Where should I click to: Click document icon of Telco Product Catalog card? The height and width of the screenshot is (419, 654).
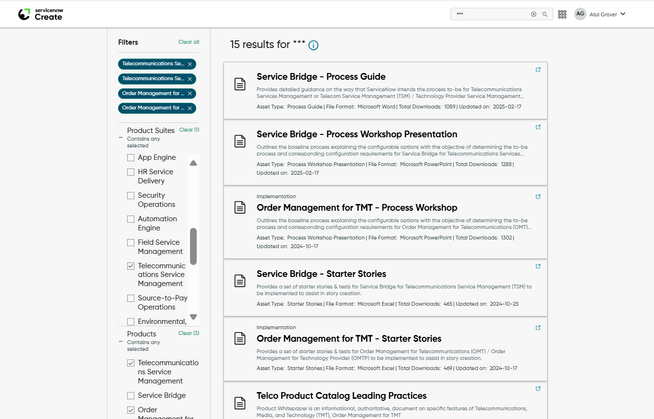240,403
